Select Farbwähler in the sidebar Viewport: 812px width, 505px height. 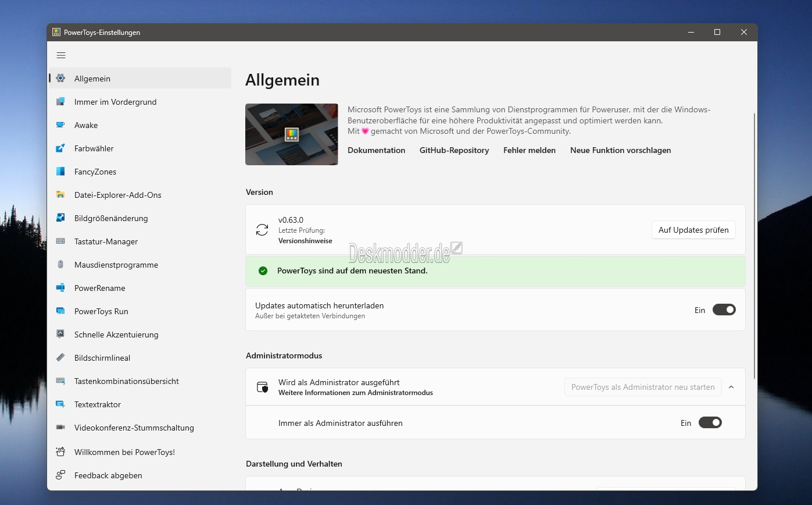coord(140,148)
